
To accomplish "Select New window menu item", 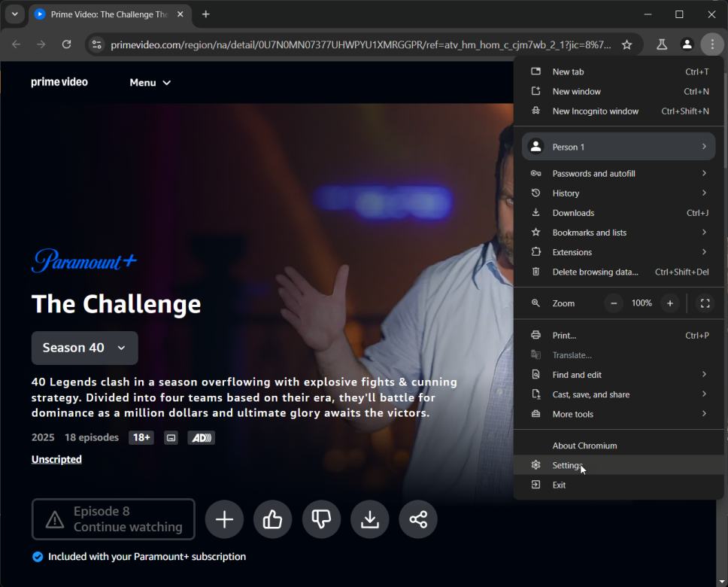I will pos(618,92).
